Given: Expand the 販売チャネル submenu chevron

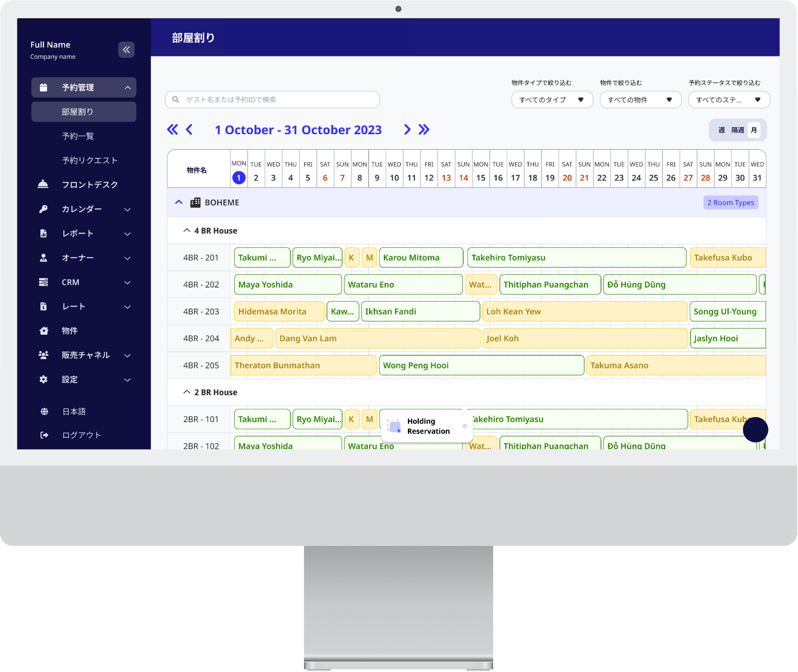Looking at the screenshot, I should [x=128, y=355].
